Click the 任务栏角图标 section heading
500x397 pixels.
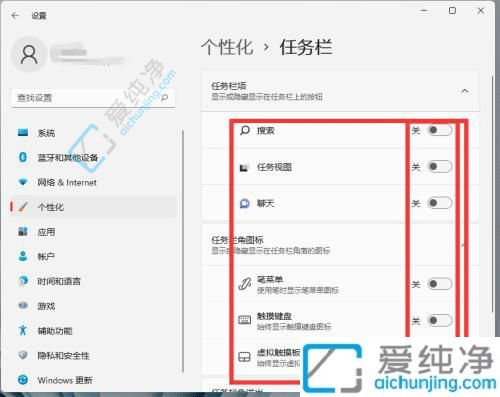237,240
